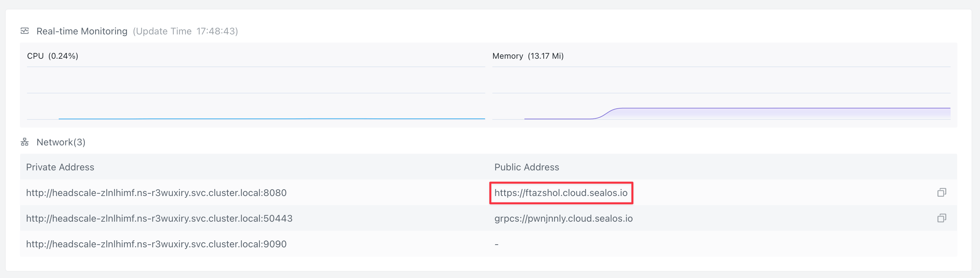The width and height of the screenshot is (980, 278).
Task: Copy the grpcs pwnjnnly public address
Action: point(941,218)
